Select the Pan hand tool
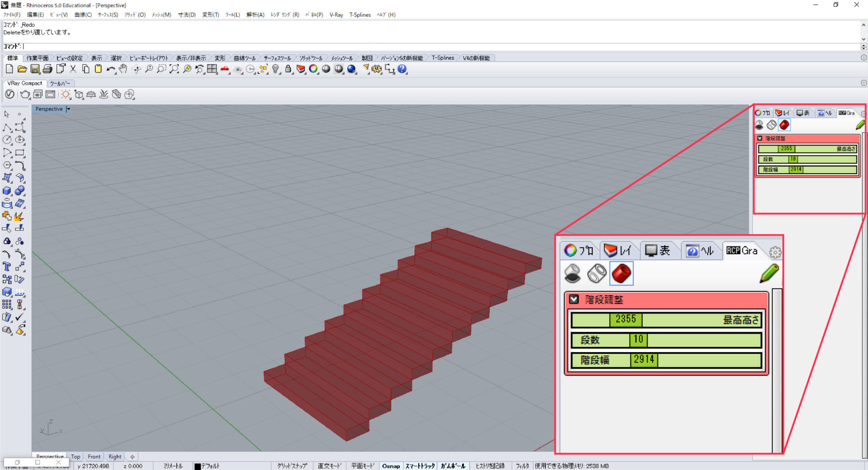Screen dimensions: 868x470 [123, 69]
